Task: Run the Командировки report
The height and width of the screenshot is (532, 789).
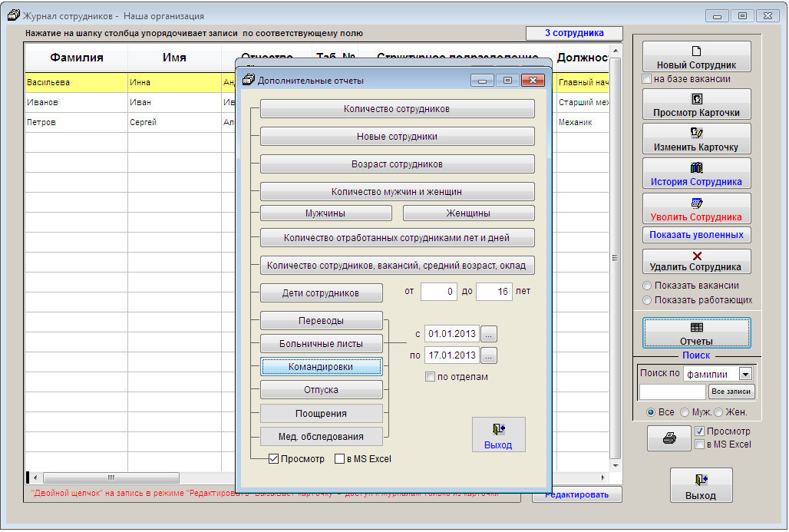Action: point(321,367)
